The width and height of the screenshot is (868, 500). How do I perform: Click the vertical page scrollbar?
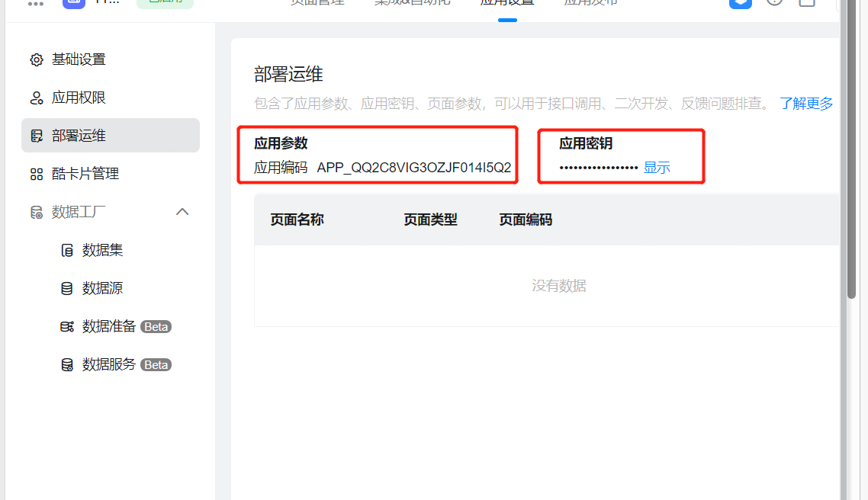coord(851,149)
